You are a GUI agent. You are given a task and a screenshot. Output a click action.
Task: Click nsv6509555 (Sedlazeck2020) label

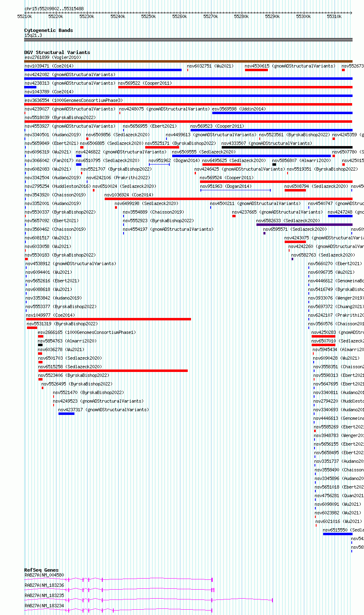(x=204, y=152)
